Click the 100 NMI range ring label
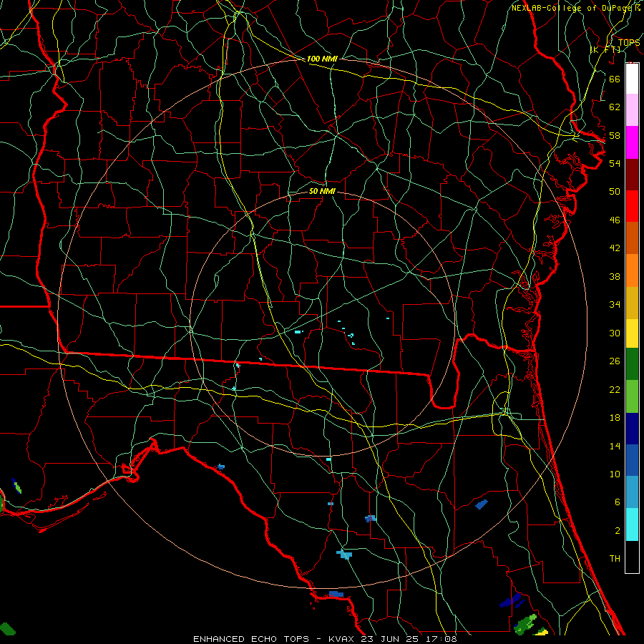The image size is (644, 644). point(322,59)
